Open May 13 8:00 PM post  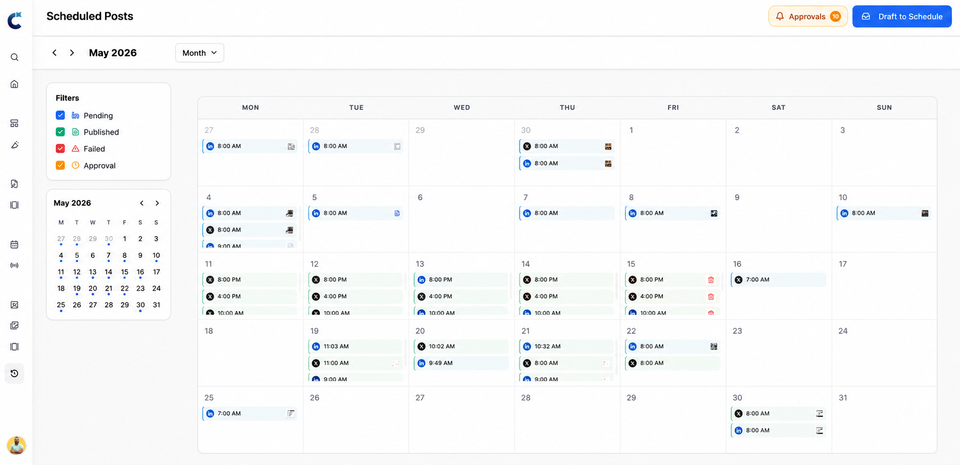pyautogui.click(x=461, y=280)
